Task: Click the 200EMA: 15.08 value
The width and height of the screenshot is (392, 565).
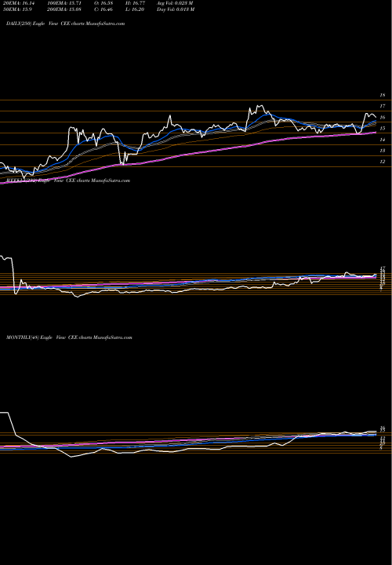Action: pyautogui.click(x=64, y=9)
